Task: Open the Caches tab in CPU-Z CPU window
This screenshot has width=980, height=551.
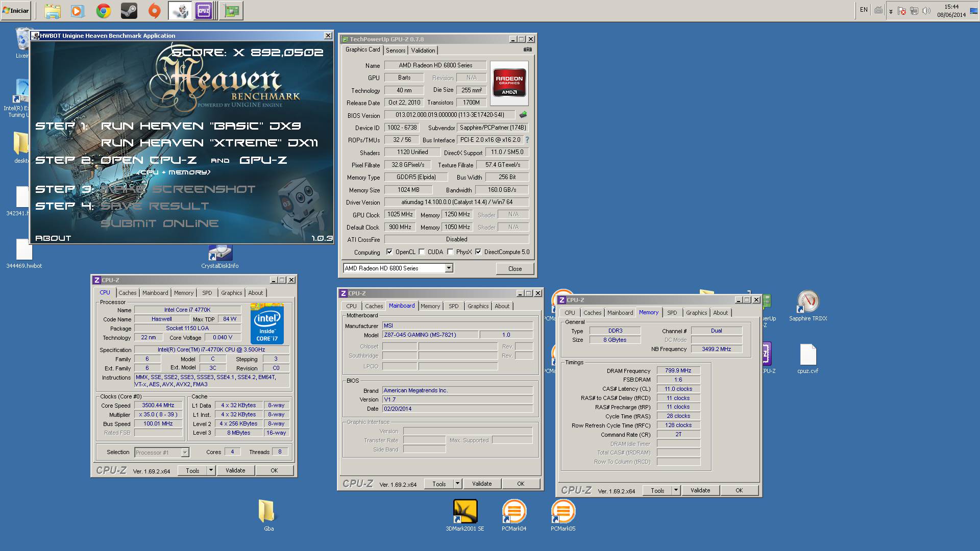Action: pyautogui.click(x=128, y=293)
